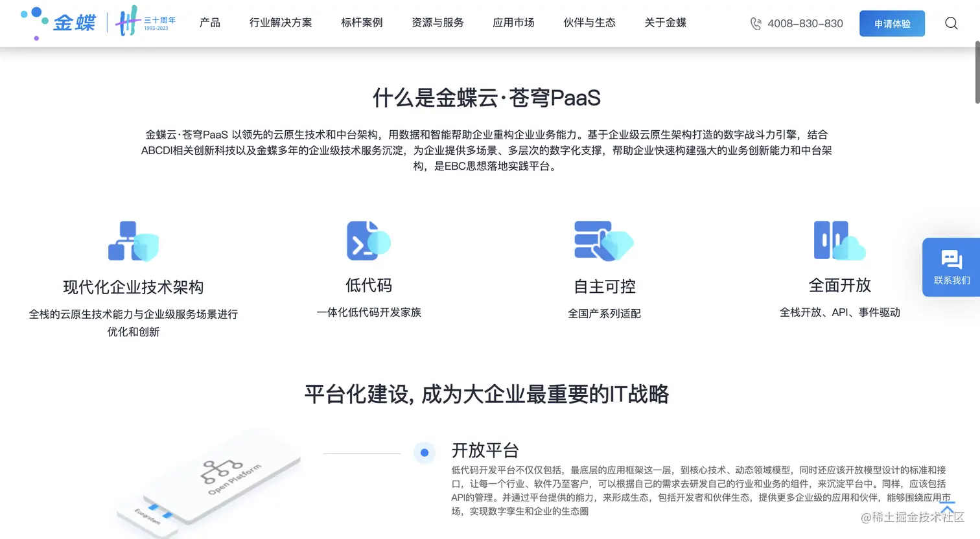Click the 三十周年 anniversary logo
The width and height of the screenshot is (980, 539).
click(x=146, y=21)
